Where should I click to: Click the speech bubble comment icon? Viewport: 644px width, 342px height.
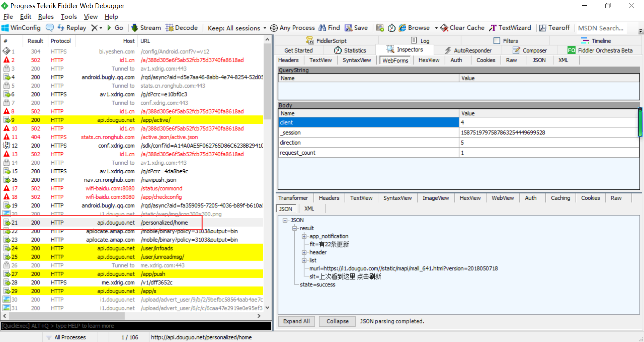(50, 28)
